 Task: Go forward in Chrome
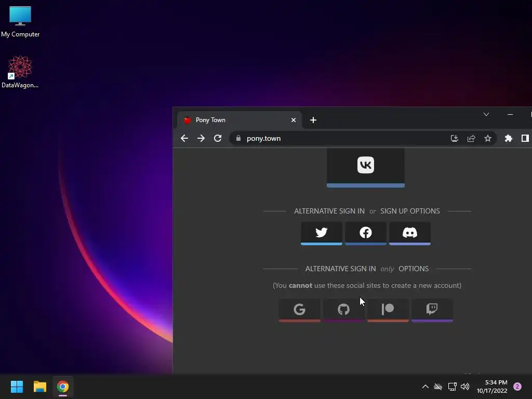pos(201,138)
